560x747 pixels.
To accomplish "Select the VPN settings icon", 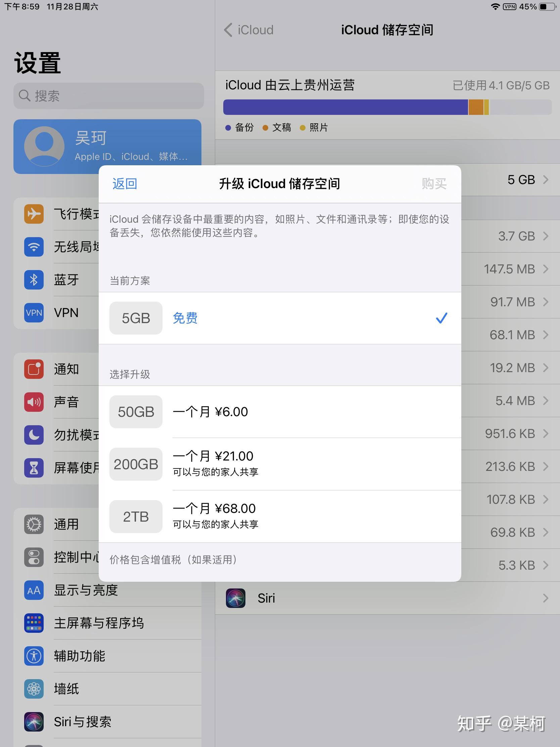I will coord(34,313).
